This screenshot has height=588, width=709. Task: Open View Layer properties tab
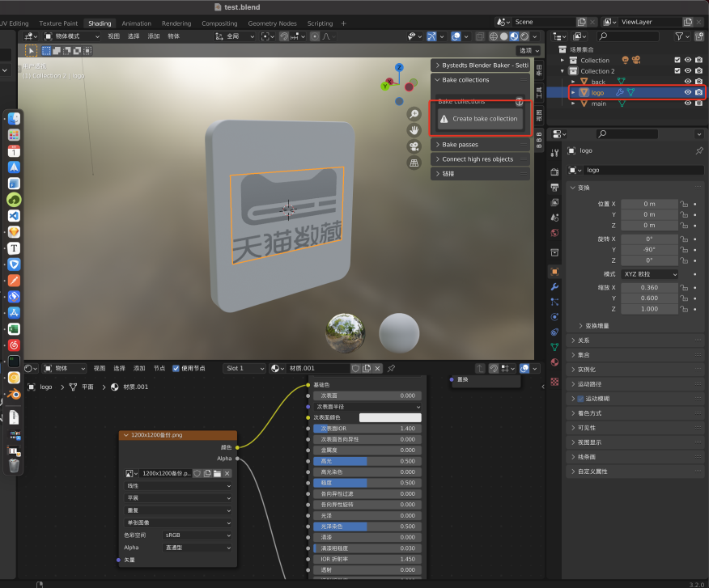click(x=554, y=202)
